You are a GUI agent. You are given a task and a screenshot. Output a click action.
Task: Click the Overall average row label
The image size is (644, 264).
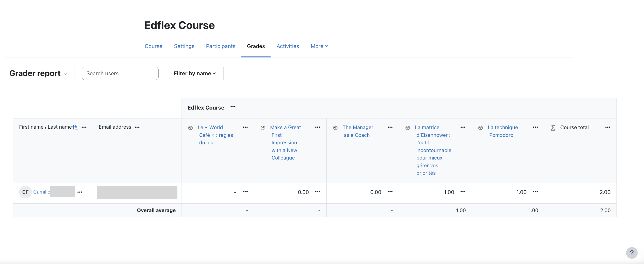point(156,210)
